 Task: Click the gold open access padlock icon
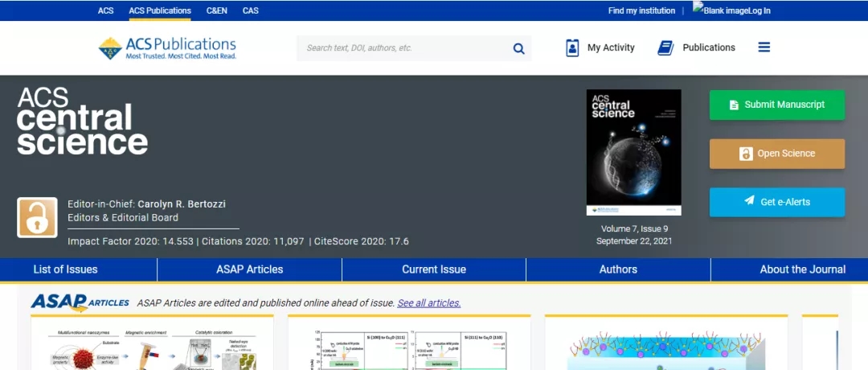point(37,217)
